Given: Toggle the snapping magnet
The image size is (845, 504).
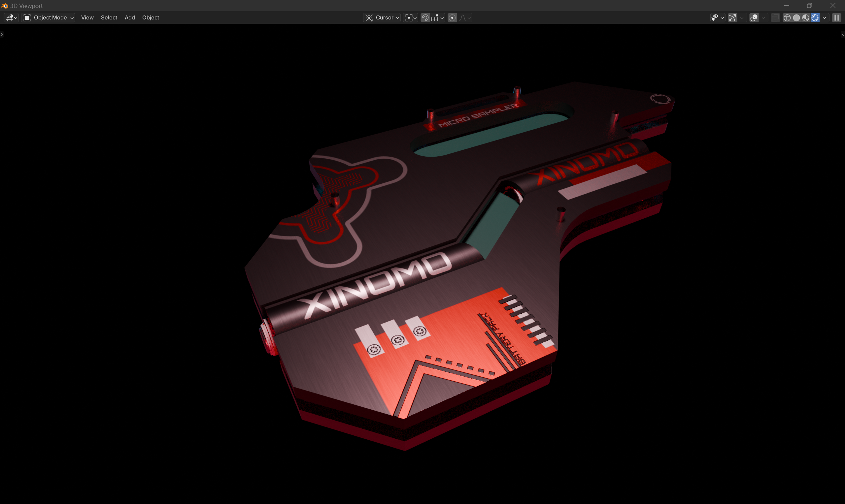Looking at the screenshot, I should click(x=425, y=18).
